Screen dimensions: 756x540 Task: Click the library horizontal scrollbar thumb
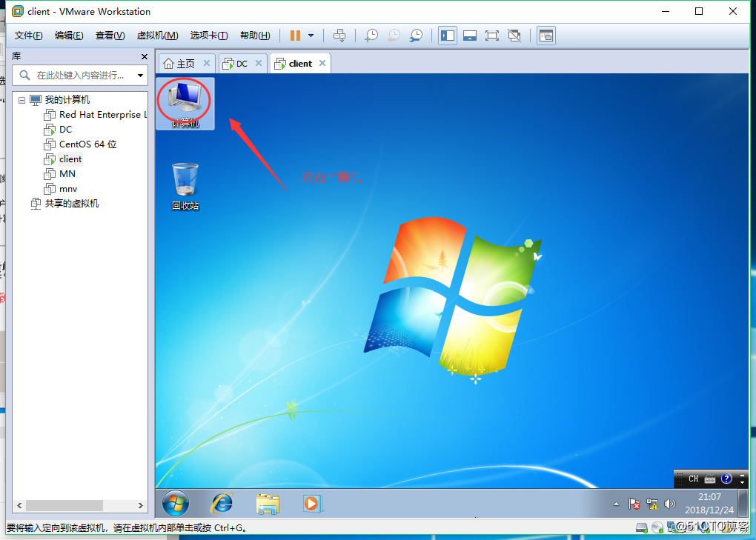pyautogui.click(x=64, y=506)
